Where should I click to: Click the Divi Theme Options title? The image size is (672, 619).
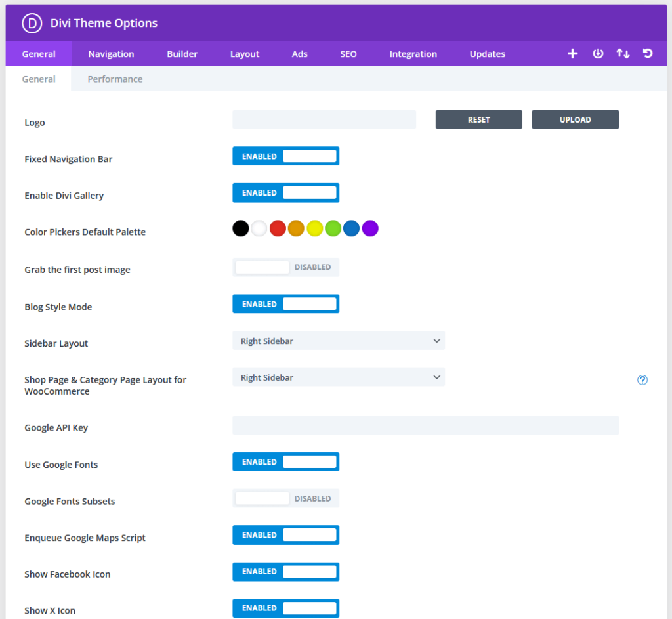point(104,23)
